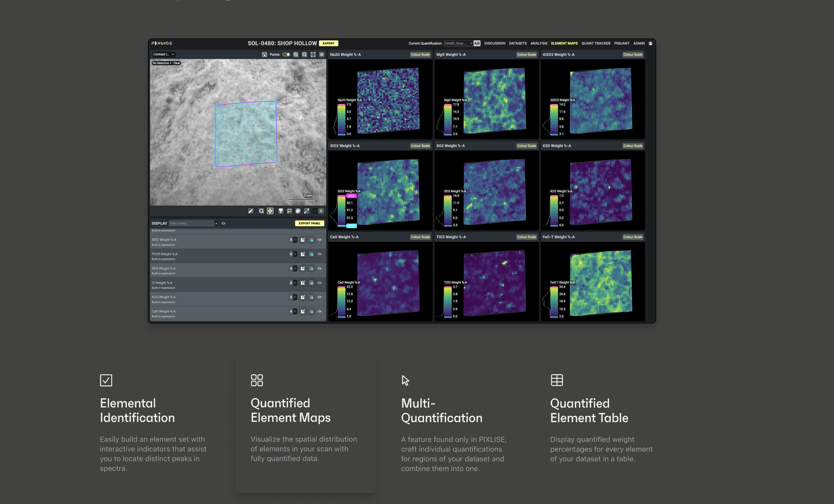Screen dimensions: 834x504
Task: Toggle visibility eye for SiO2 Weight %-A
Action: tap(320, 240)
